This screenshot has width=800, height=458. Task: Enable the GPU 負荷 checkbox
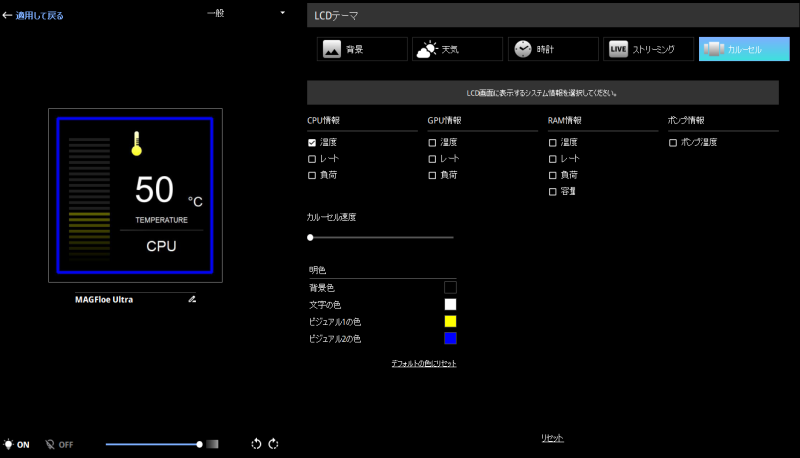pyautogui.click(x=432, y=175)
